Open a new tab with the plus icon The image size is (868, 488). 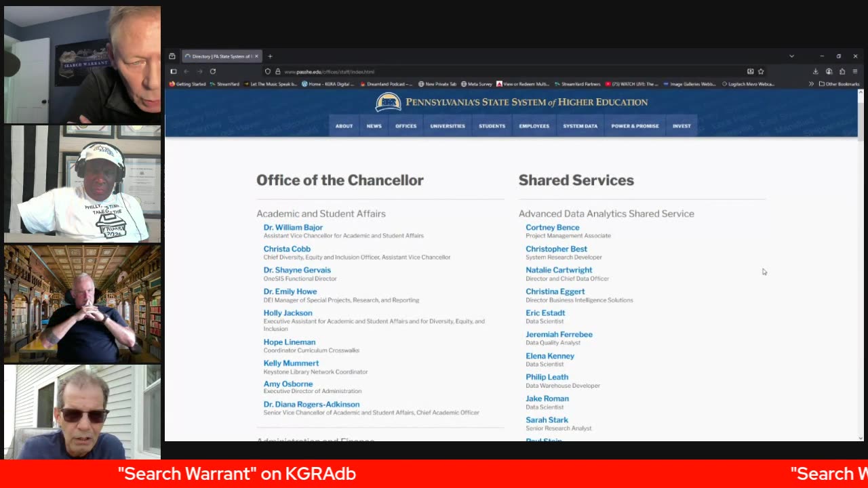[x=270, y=56]
